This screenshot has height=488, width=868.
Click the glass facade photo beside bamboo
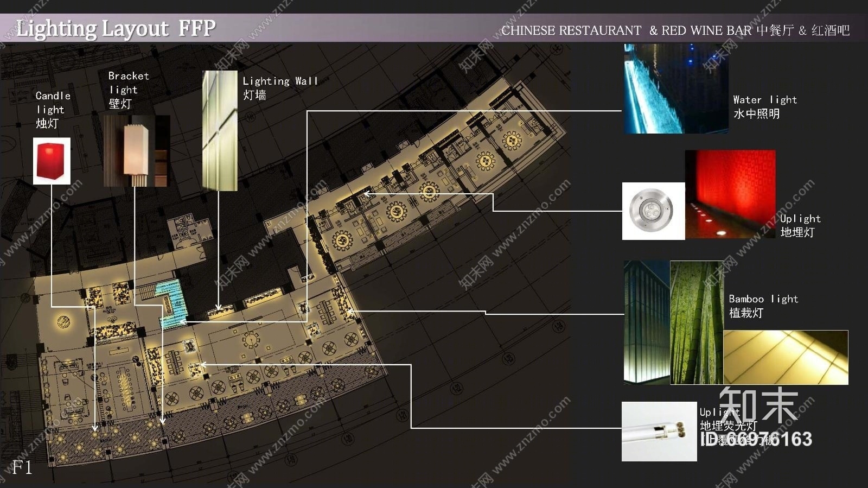[x=647, y=322]
